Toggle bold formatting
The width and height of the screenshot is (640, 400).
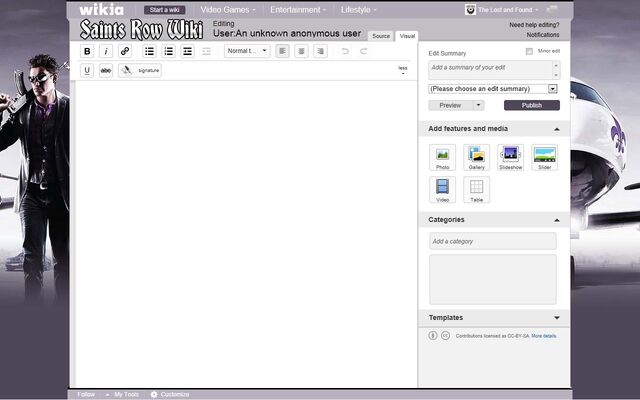87,51
